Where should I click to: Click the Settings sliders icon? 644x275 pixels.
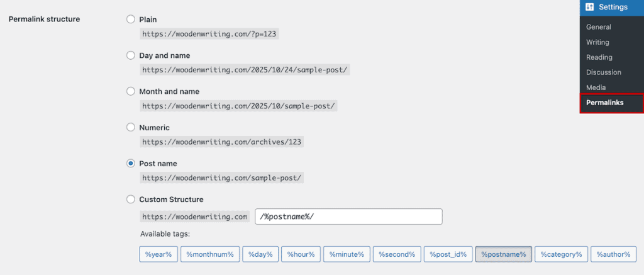click(x=590, y=7)
